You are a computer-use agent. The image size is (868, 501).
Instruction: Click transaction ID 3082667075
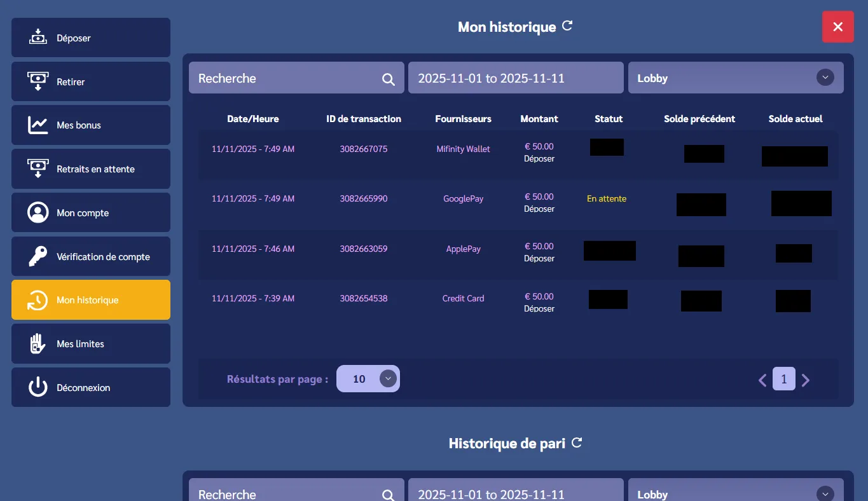pos(364,149)
